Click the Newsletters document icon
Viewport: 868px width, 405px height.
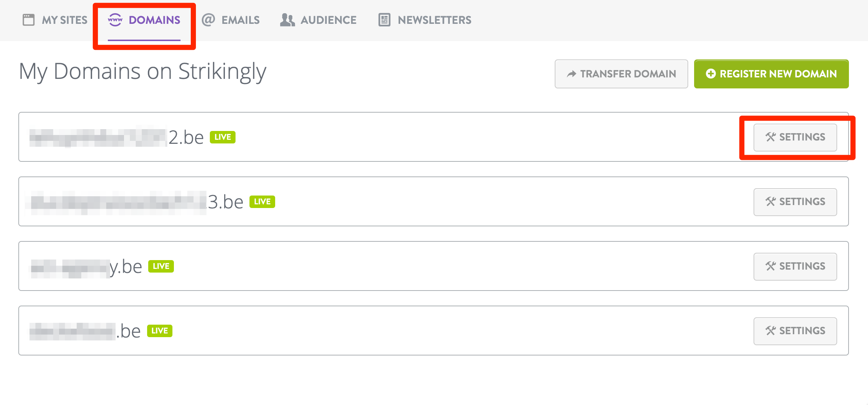coord(384,20)
